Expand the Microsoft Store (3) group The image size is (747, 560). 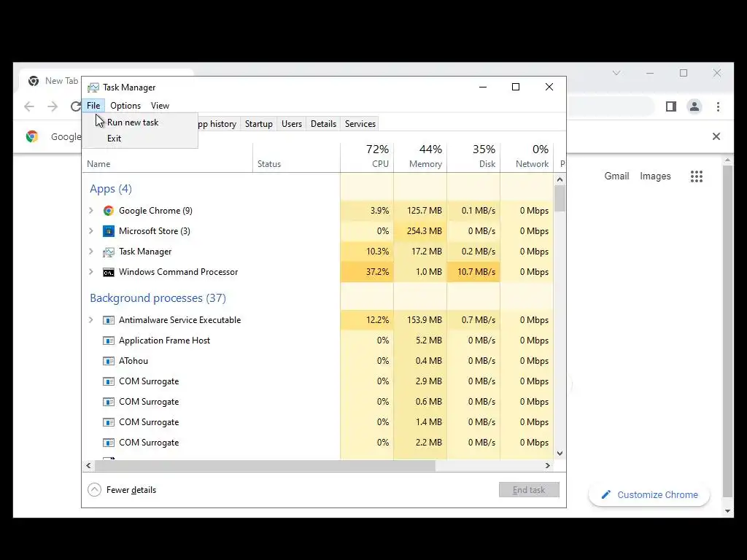coord(91,231)
